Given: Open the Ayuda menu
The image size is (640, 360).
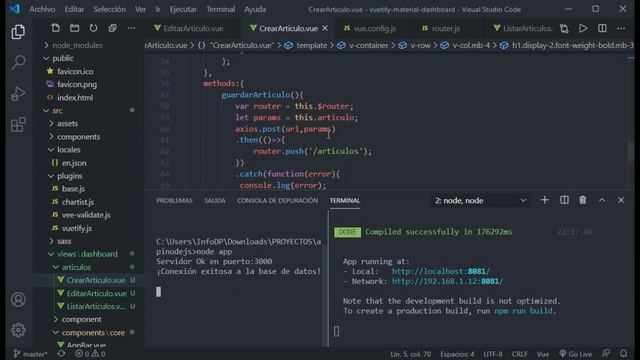Looking at the screenshot, I should (255, 9).
